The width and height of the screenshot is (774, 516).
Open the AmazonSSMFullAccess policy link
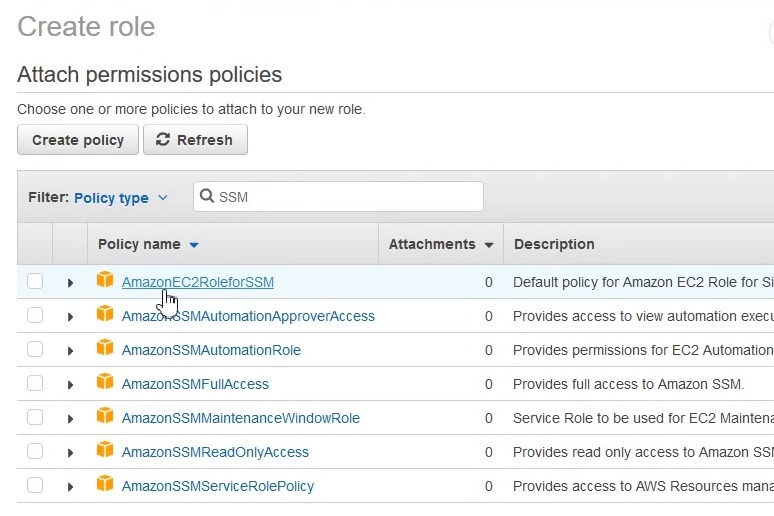(x=195, y=385)
